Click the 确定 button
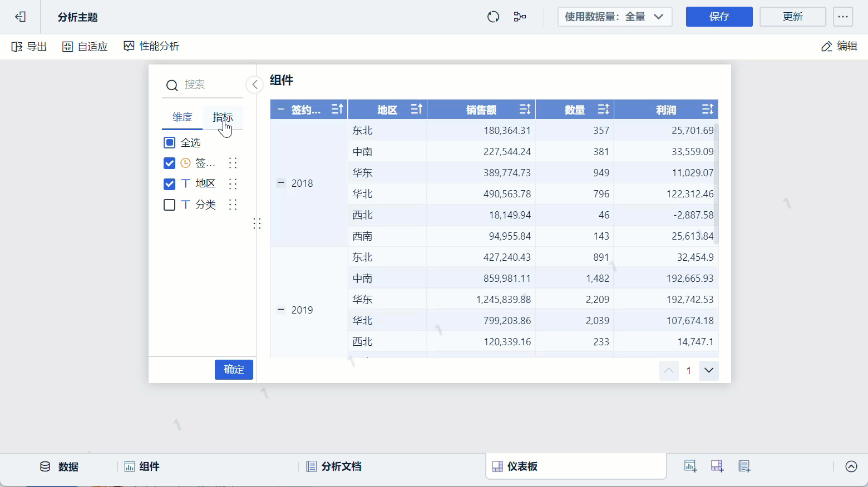 [x=234, y=370]
